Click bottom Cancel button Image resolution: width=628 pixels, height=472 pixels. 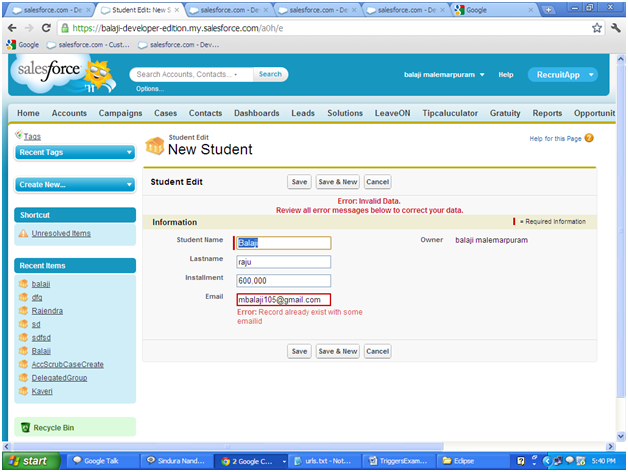377,351
